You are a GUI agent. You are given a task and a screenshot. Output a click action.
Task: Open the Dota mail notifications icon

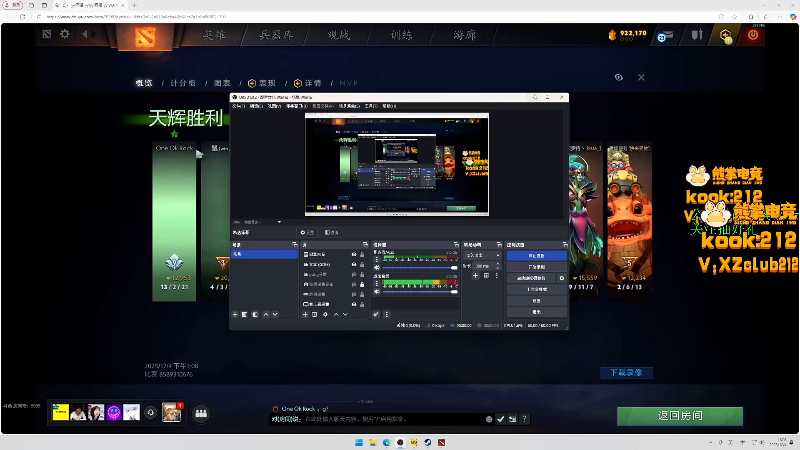pos(665,36)
